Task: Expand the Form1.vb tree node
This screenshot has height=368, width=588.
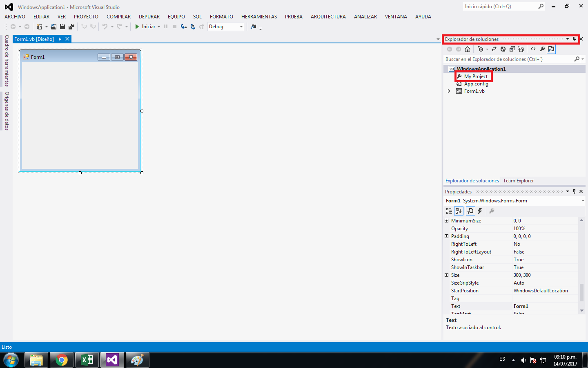Action: pos(449,91)
